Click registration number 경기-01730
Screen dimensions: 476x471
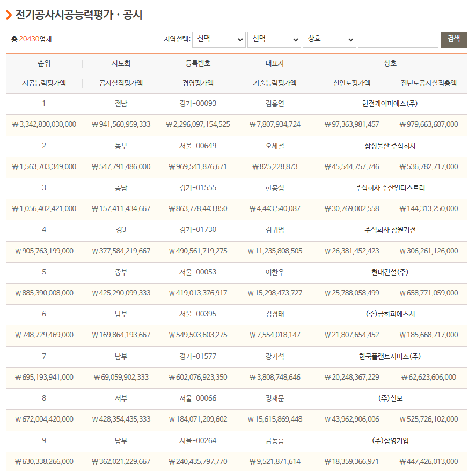[197, 230]
